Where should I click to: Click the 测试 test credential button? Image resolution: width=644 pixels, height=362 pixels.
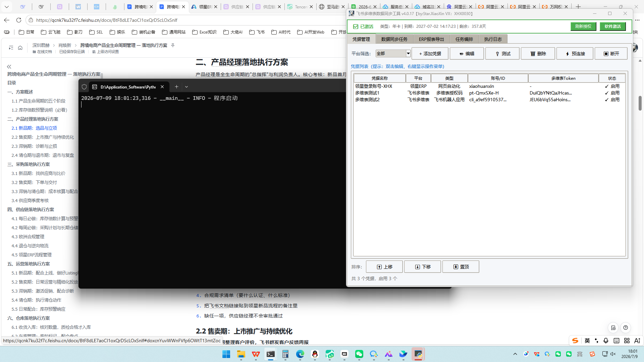(502, 54)
